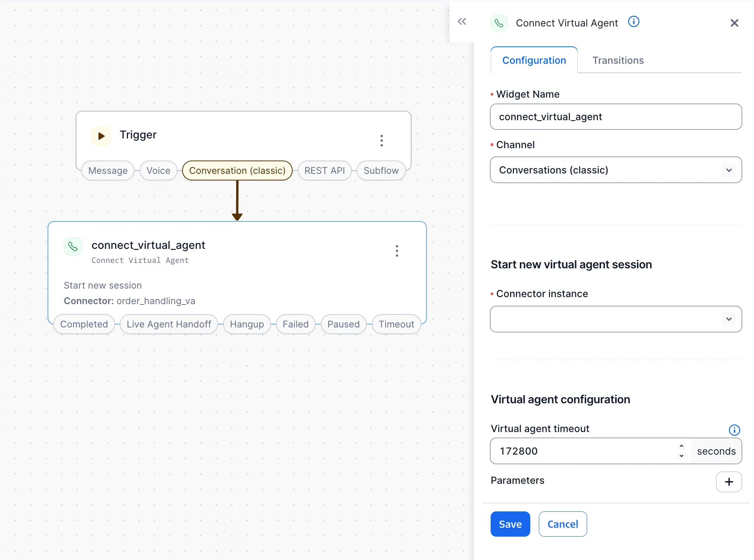Select the Hangup transition pill
This screenshot has height=560, width=754.
point(247,324)
